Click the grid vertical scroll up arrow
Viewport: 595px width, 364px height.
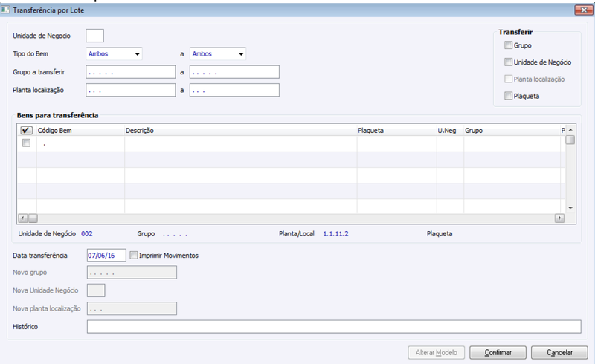(x=570, y=130)
